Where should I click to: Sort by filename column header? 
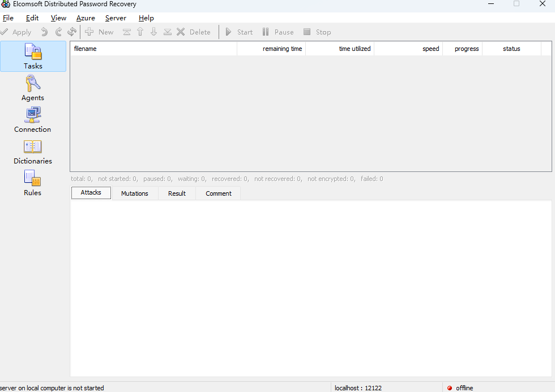tap(153, 49)
